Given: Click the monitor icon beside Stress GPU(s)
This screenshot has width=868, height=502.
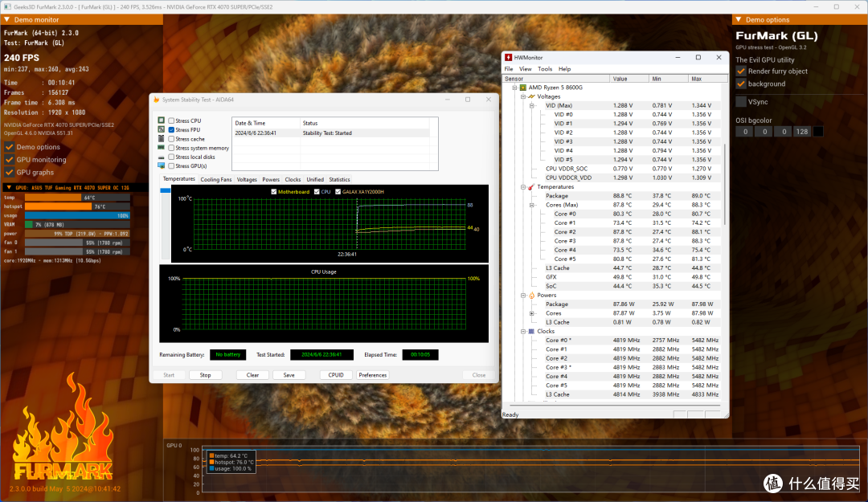Looking at the screenshot, I should pos(161,165).
